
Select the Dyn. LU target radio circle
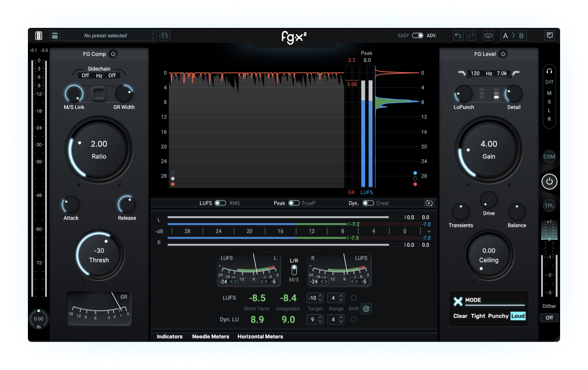click(x=353, y=320)
